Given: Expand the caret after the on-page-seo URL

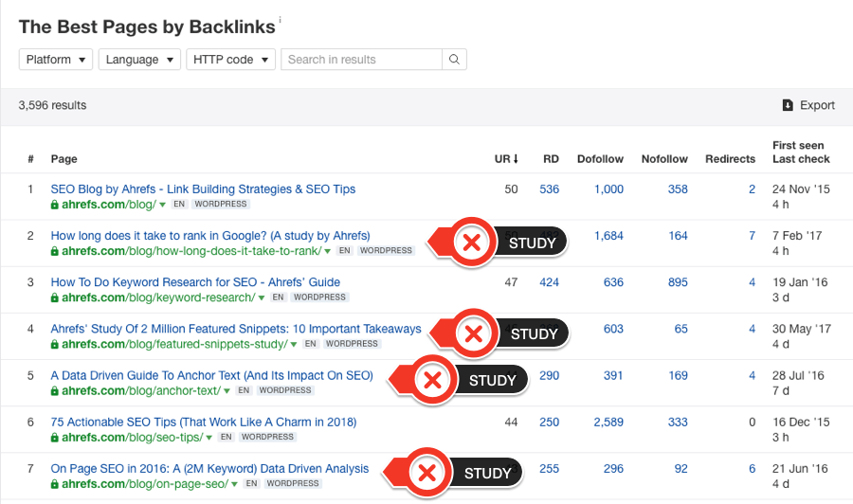Looking at the screenshot, I should pos(234,484).
